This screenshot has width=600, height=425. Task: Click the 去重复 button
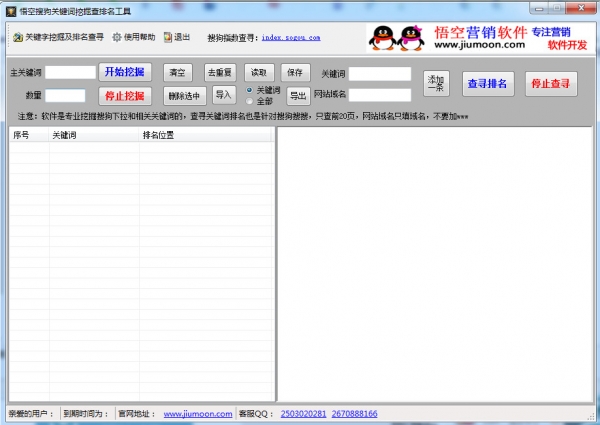pyautogui.click(x=219, y=73)
